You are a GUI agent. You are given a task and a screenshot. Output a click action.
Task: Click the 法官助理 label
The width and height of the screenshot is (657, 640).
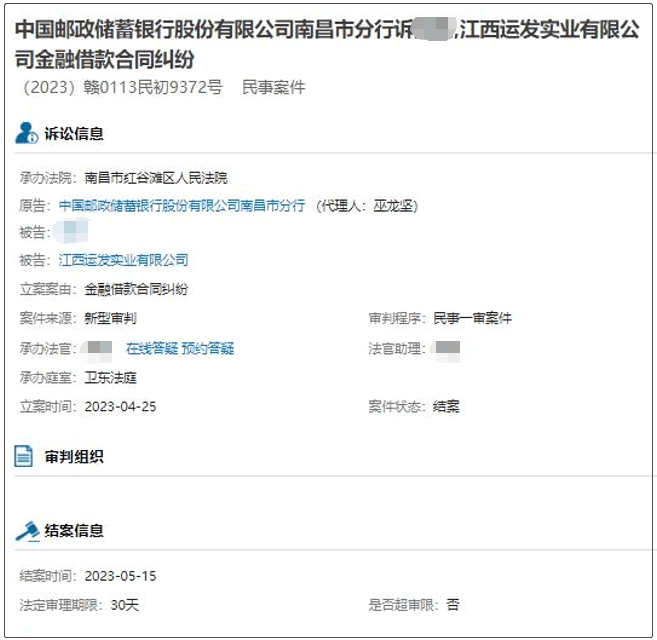397,348
